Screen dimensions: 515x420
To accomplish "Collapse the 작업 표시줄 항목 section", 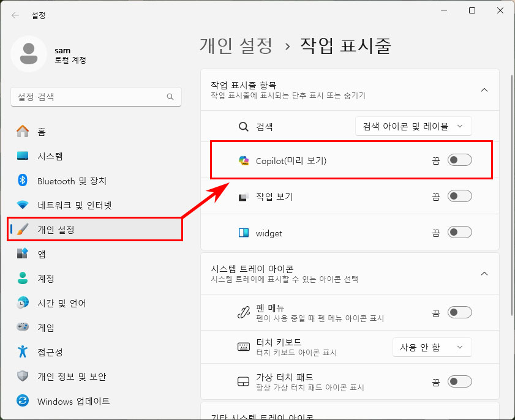I will pyautogui.click(x=484, y=89).
